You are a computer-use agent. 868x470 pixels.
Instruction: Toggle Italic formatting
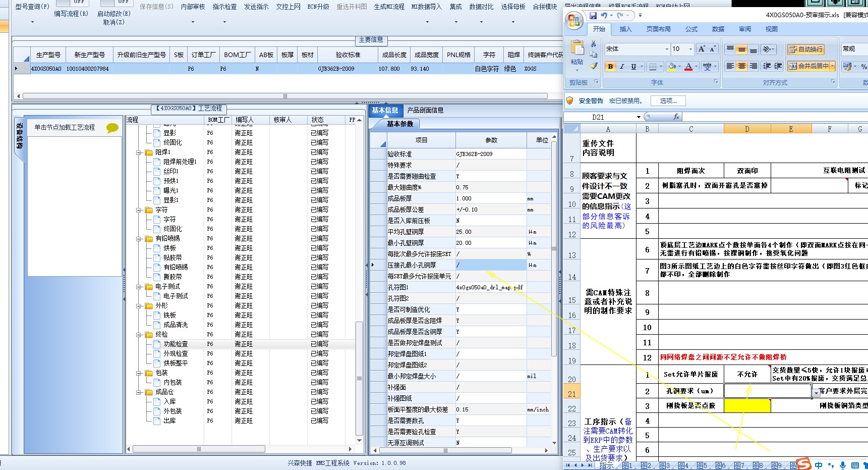pos(622,67)
